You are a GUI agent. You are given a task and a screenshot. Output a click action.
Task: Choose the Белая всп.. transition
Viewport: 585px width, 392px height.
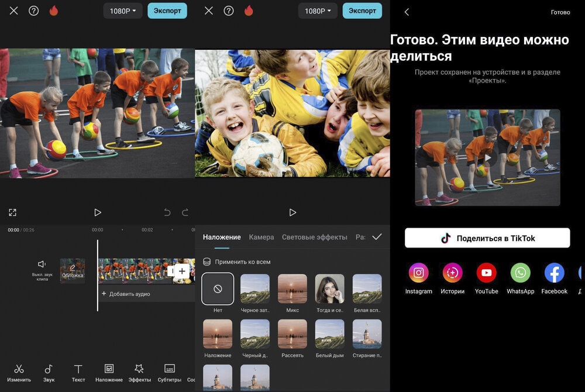coord(367,288)
